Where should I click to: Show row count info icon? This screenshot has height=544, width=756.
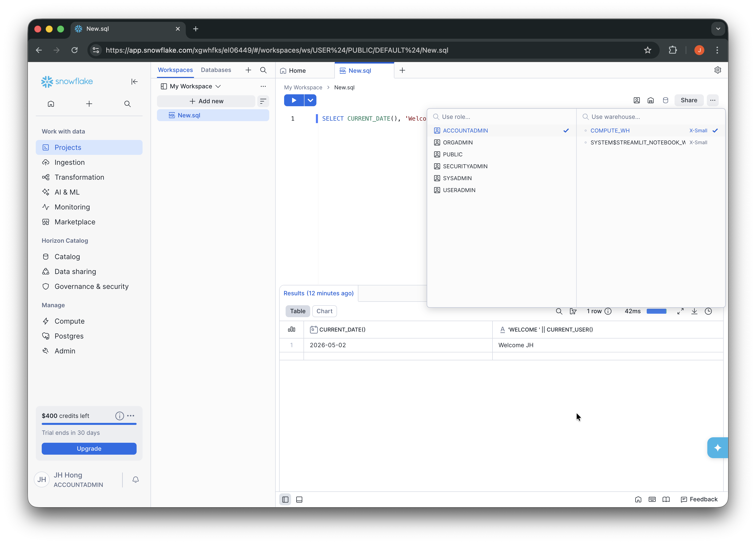(608, 311)
